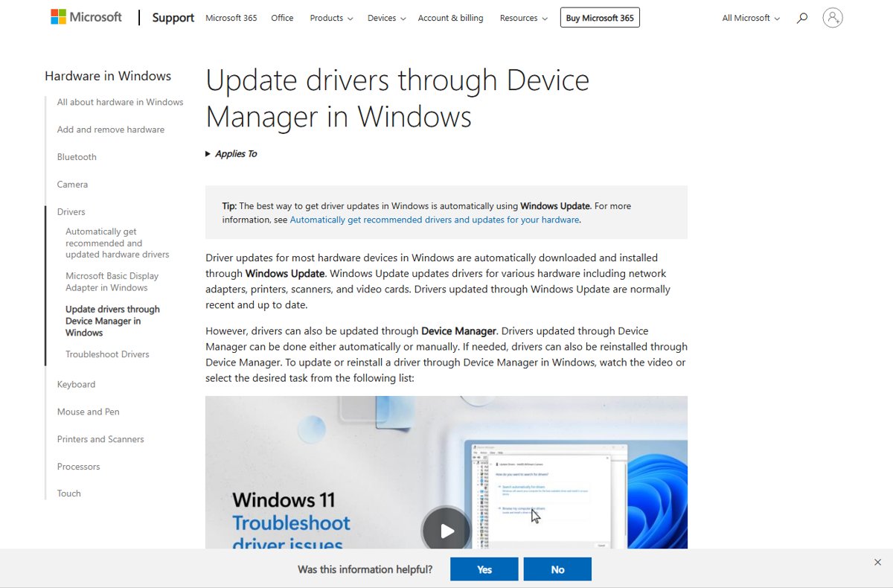Expand the Products dropdown menu
The width and height of the screenshot is (893, 588).
coord(332,18)
